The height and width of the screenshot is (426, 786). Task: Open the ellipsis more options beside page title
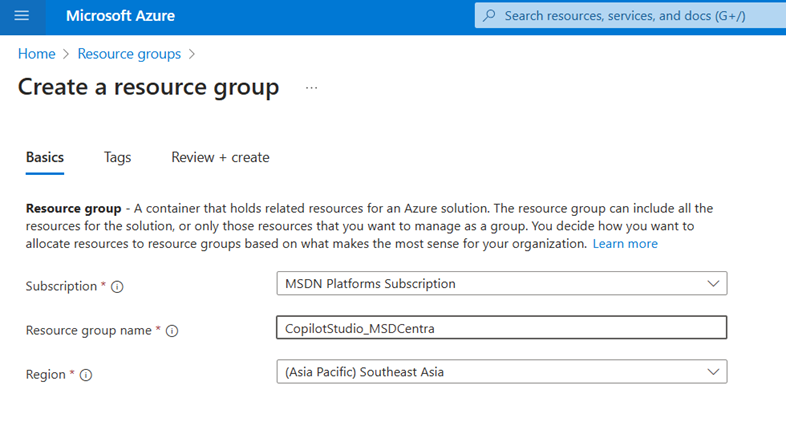(x=311, y=88)
